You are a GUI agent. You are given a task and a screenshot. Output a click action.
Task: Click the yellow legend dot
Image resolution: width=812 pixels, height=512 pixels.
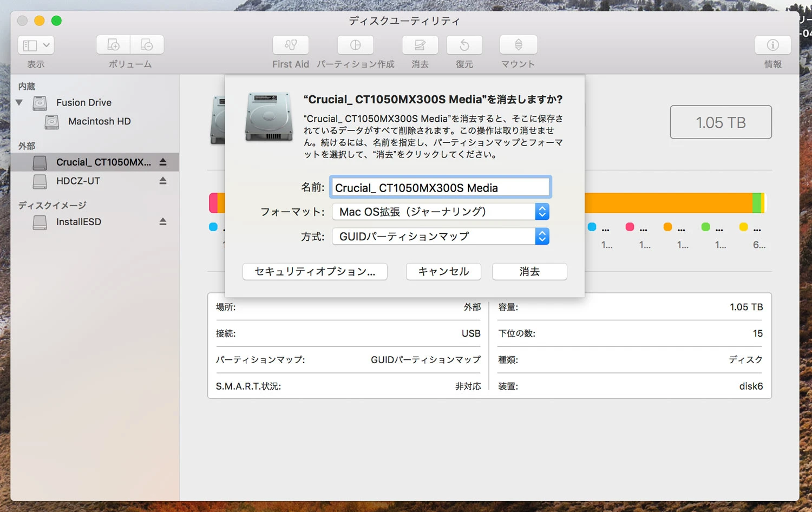pos(743,227)
